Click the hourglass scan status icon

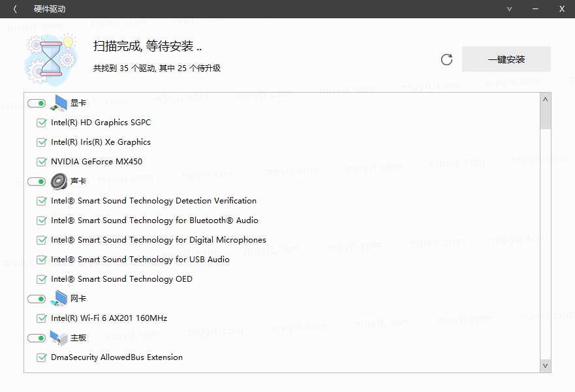tap(51, 59)
